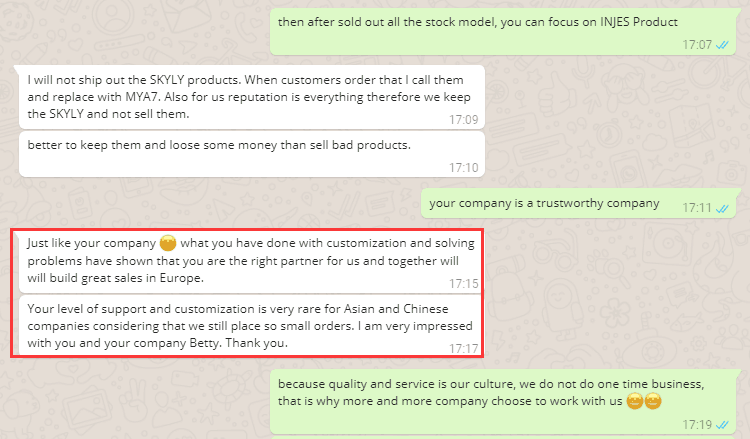Click the 17:15 timestamp
The height and width of the screenshot is (439, 750).
click(464, 284)
